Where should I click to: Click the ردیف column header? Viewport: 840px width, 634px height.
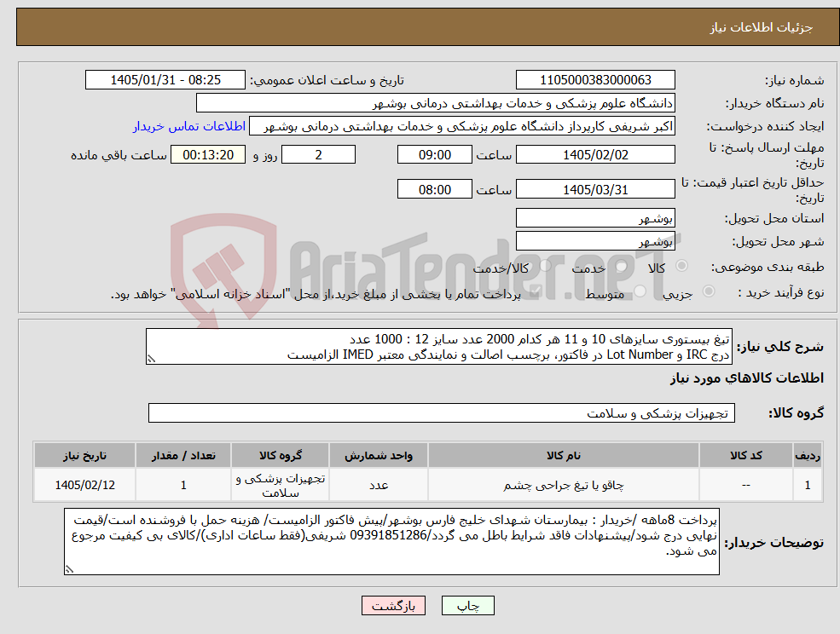808,456
